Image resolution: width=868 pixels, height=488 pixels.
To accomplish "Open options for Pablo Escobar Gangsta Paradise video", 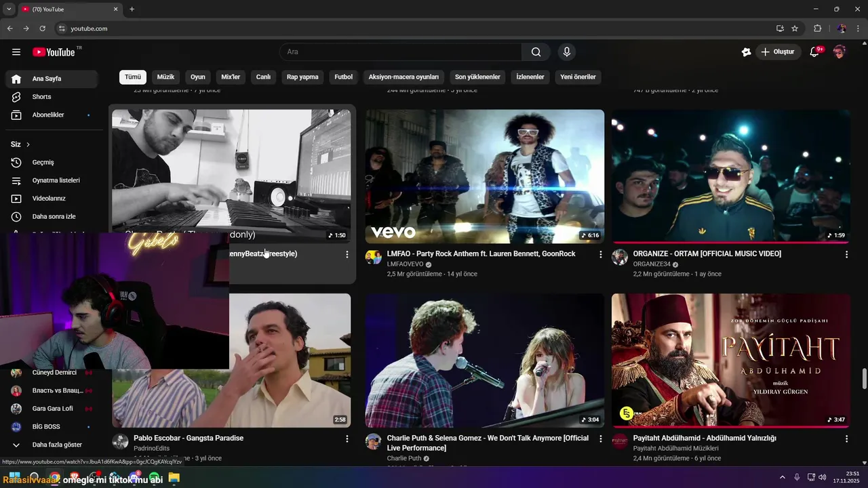I will click(x=347, y=439).
